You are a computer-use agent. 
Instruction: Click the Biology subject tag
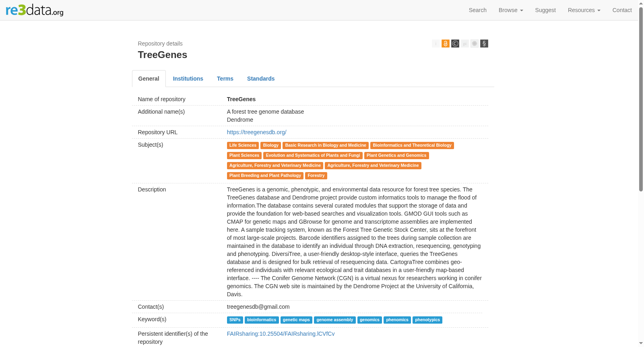pos(271,145)
